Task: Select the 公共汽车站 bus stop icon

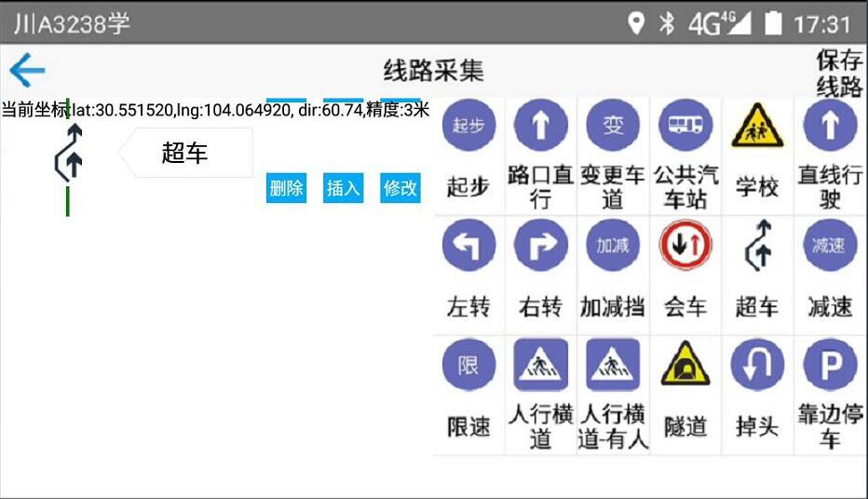Action: pos(685,127)
